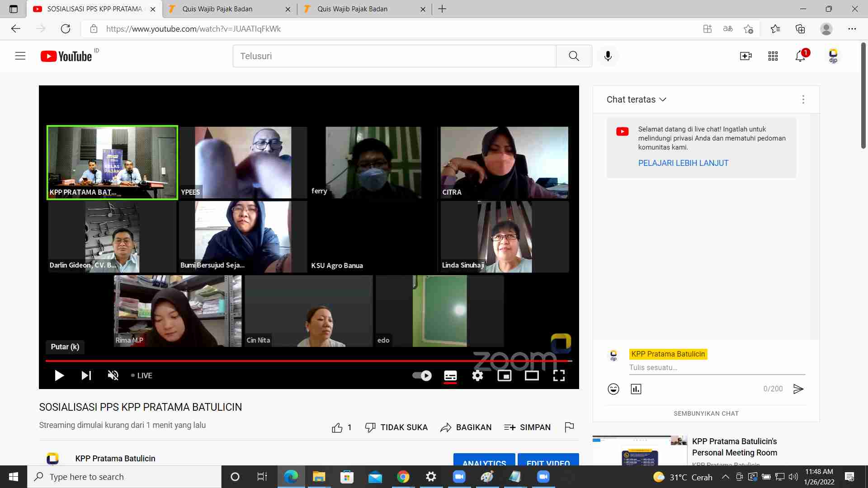Open player settings gear

(477, 375)
